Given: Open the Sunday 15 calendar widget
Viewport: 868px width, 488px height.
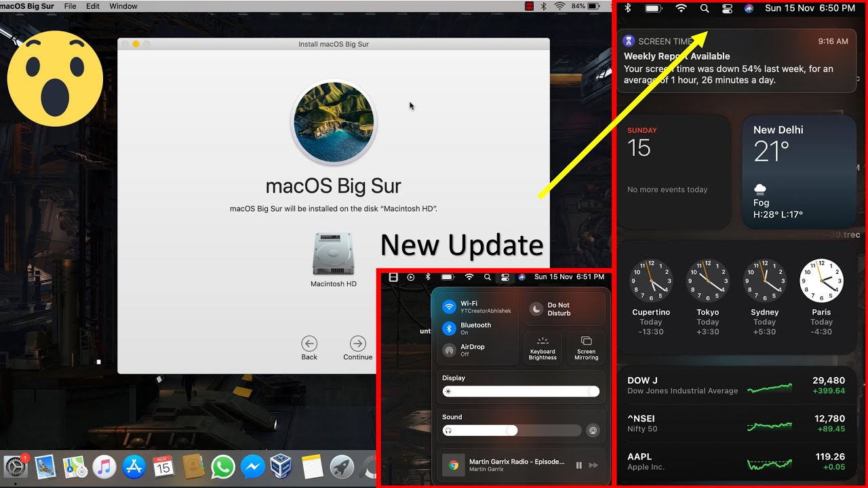Looking at the screenshot, I should coord(674,172).
